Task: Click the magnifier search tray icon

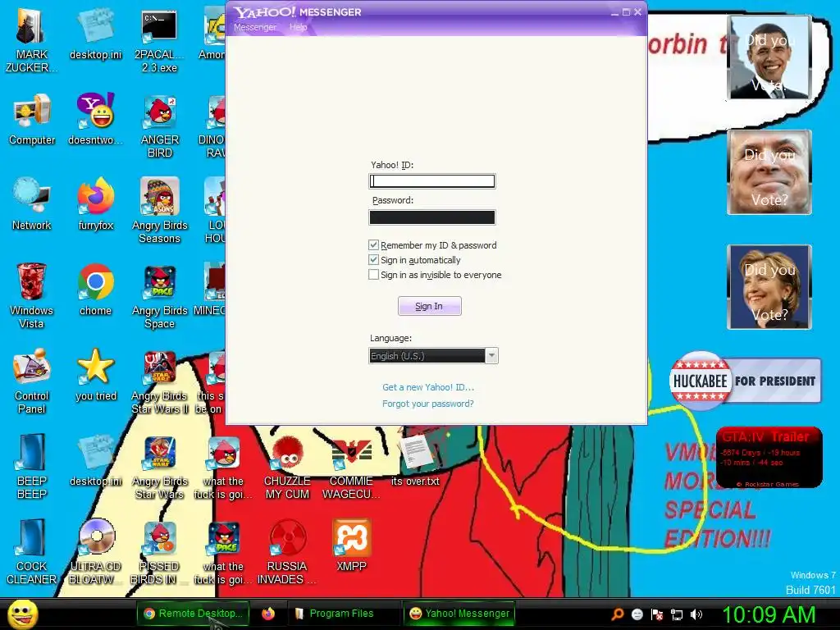Action: point(618,614)
